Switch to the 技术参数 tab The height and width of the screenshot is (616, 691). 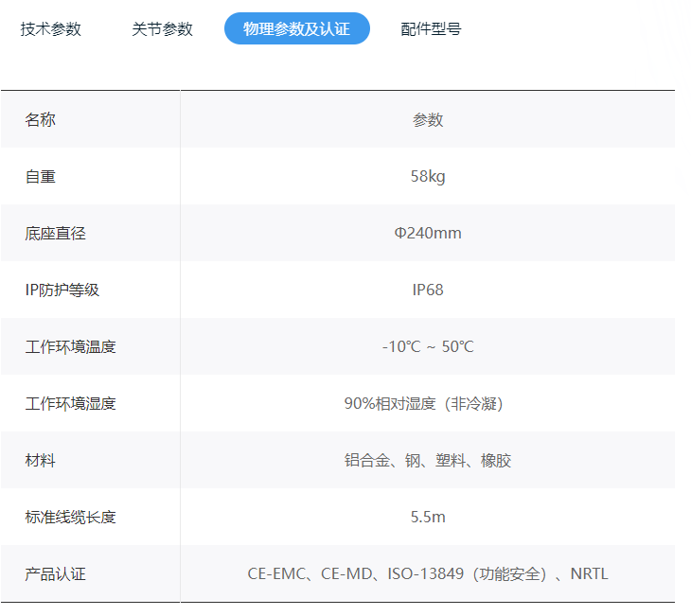[x=51, y=29]
